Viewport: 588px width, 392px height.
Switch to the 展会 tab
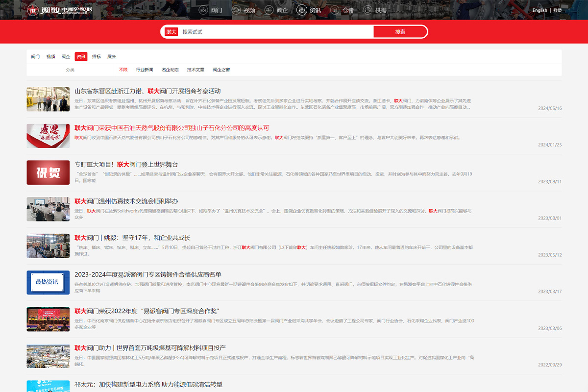[x=112, y=57]
